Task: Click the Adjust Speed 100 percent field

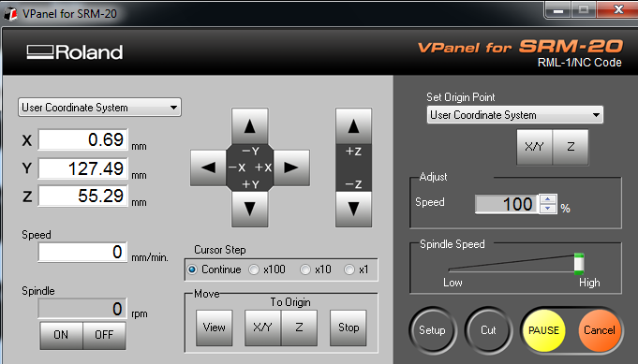Action: pos(507,204)
